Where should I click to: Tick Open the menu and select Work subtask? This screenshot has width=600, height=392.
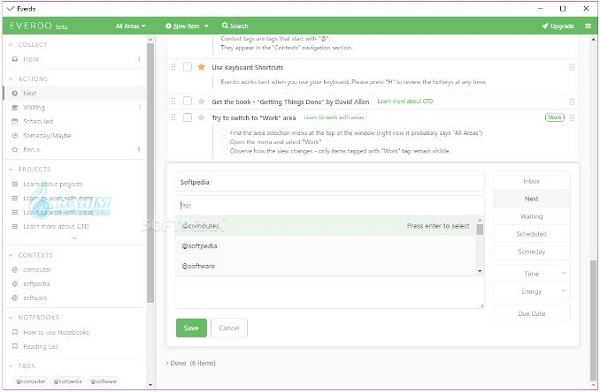point(224,142)
